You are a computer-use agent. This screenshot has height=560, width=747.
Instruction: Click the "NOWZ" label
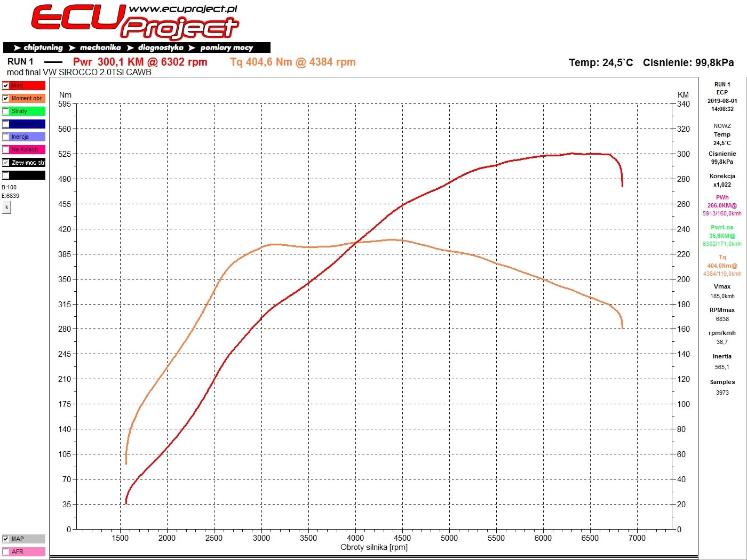pos(722,126)
